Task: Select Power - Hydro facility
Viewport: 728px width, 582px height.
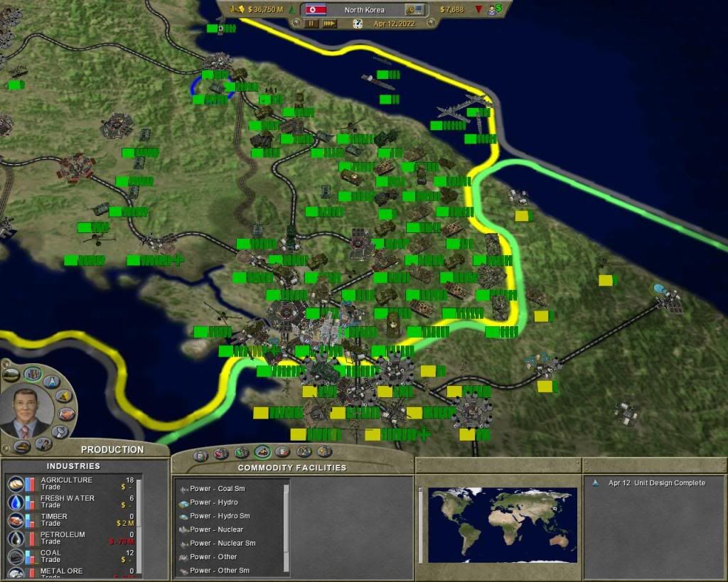Action: tap(213, 502)
